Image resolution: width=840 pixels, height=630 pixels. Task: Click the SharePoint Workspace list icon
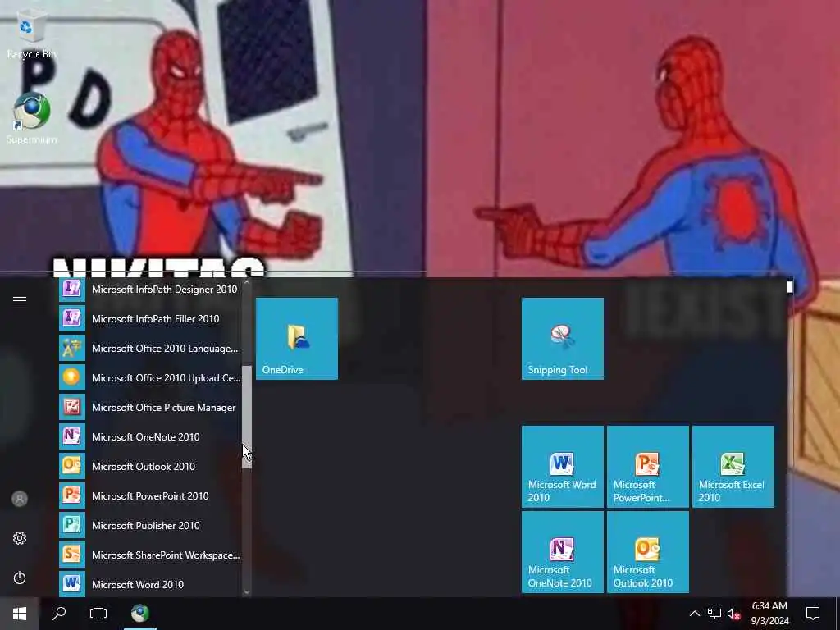pyautogui.click(x=72, y=555)
